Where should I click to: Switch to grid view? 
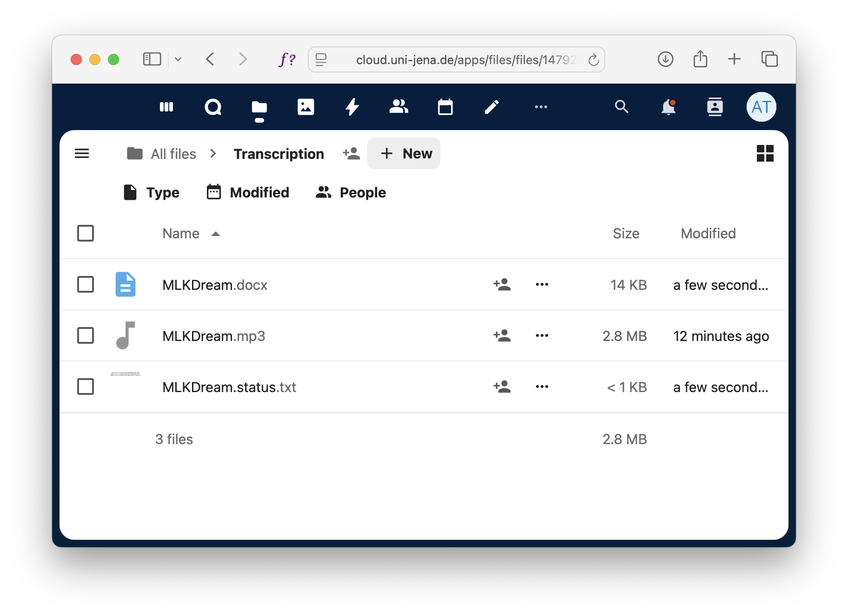pyautogui.click(x=765, y=153)
